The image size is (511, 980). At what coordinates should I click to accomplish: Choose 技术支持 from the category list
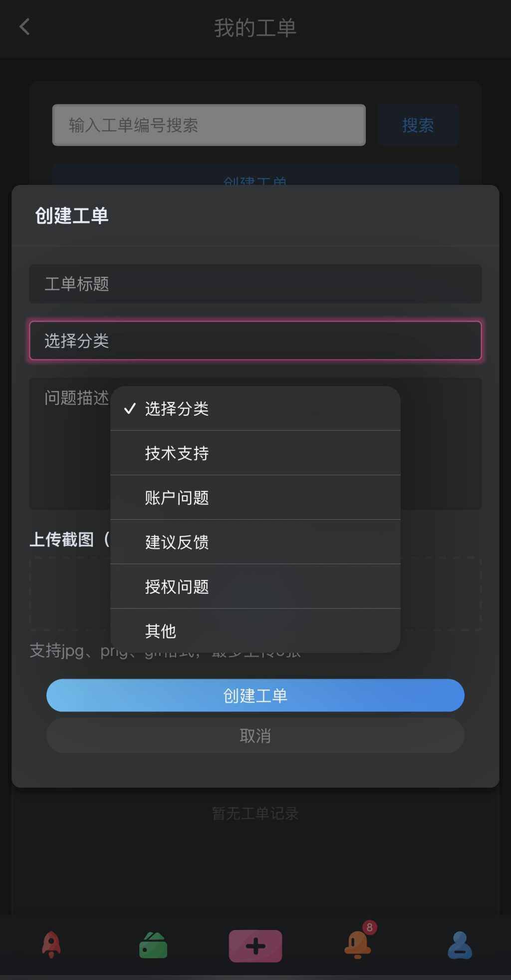255,453
